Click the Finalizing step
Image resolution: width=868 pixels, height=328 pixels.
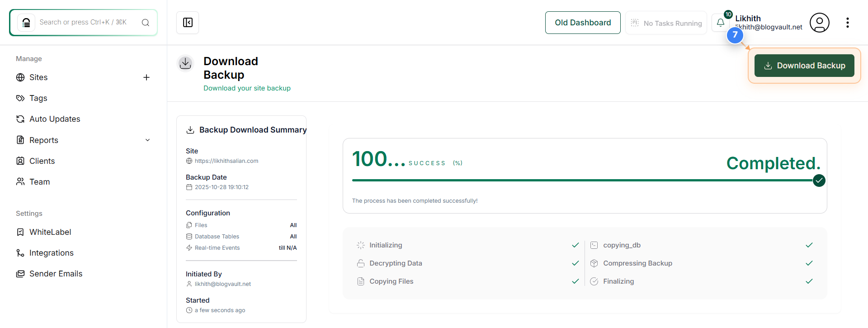coord(618,281)
